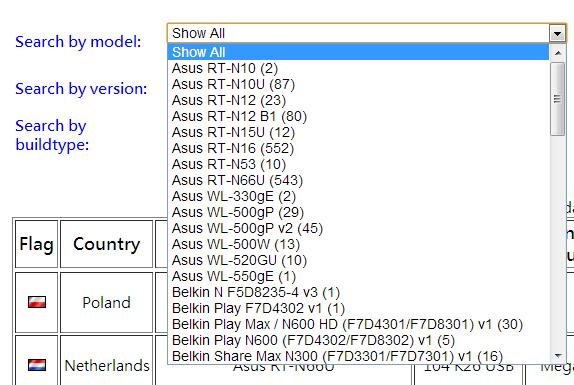Image resolution: width=574 pixels, height=385 pixels.
Task: Choose Asus RT-N16 (552) from list
Action: 358,148
